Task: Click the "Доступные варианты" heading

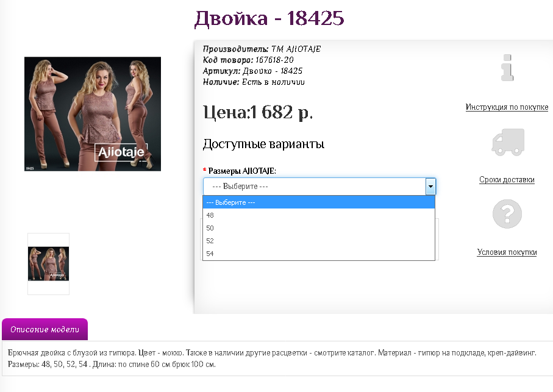Action: point(263,144)
